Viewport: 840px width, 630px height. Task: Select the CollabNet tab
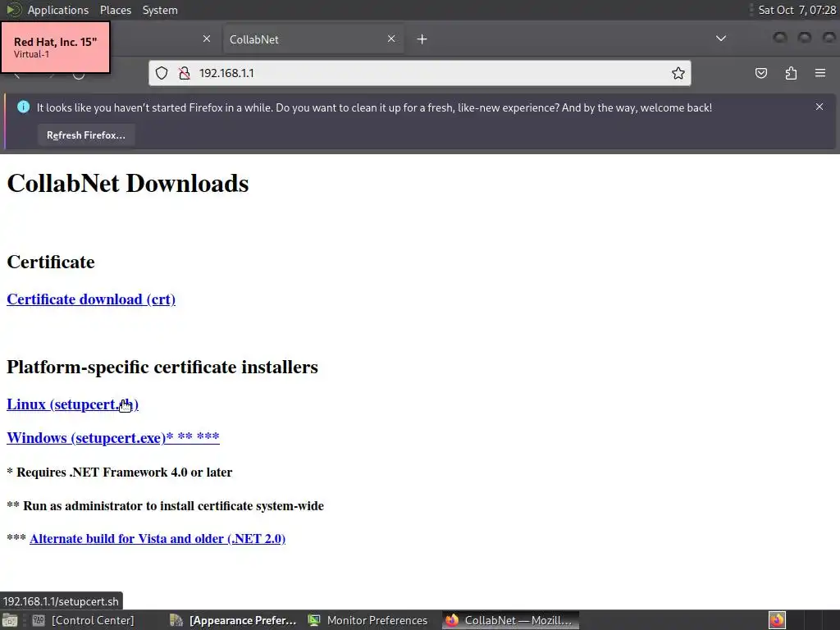[x=313, y=39]
